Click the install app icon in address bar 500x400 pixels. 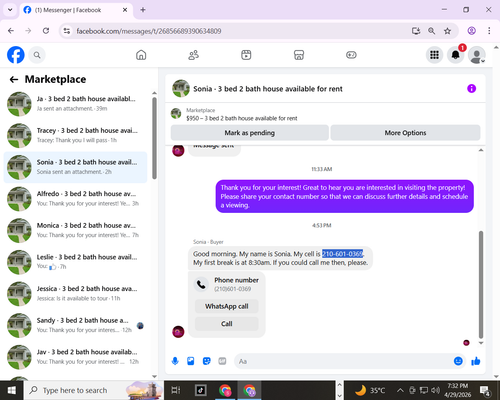(x=416, y=31)
